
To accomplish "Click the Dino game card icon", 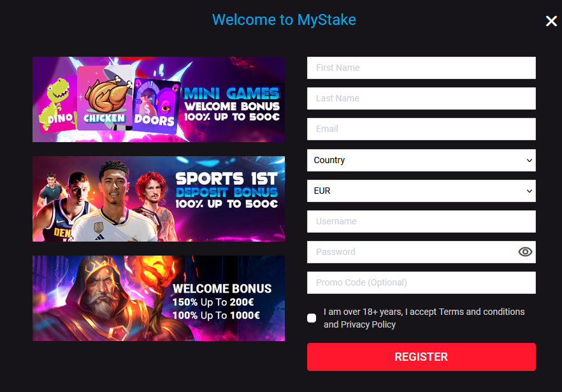I will (58, 104).
